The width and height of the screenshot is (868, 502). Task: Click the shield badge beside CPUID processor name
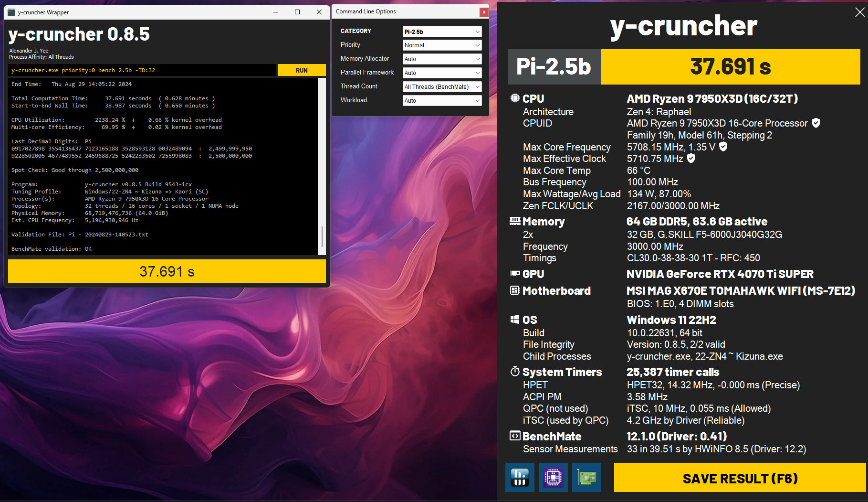816,123
